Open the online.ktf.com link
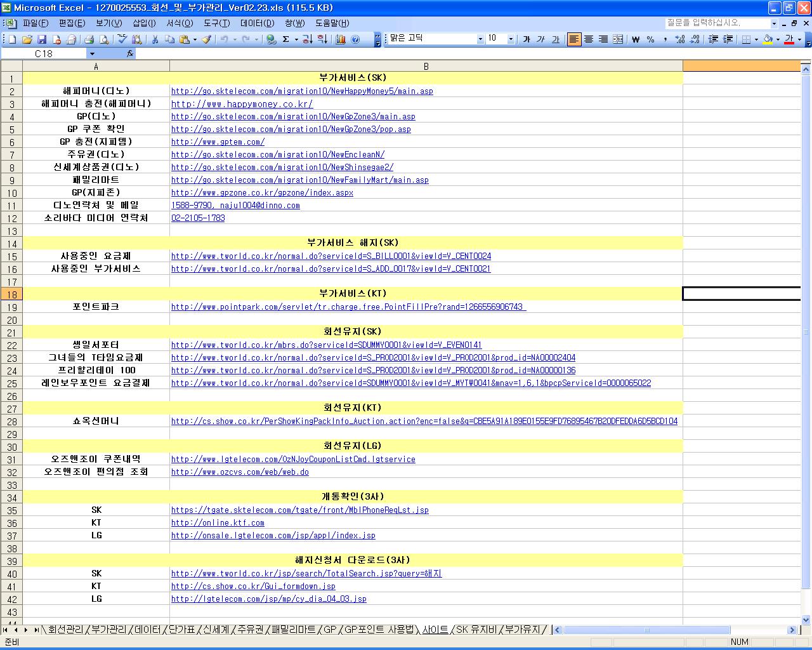 tap(218, 523)
